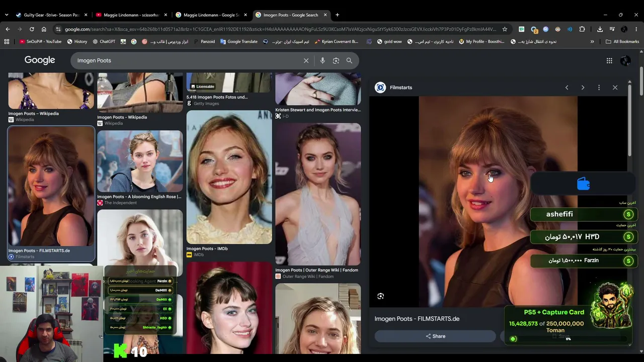644x362 pixels.
Task: Go back to the previous page
Action: point(8,29)
